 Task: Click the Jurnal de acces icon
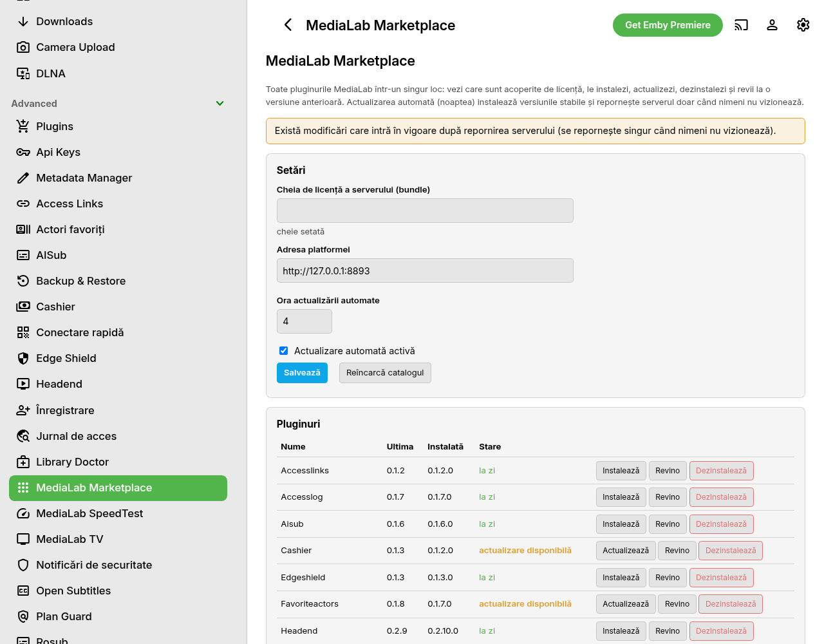click(23, 436)
